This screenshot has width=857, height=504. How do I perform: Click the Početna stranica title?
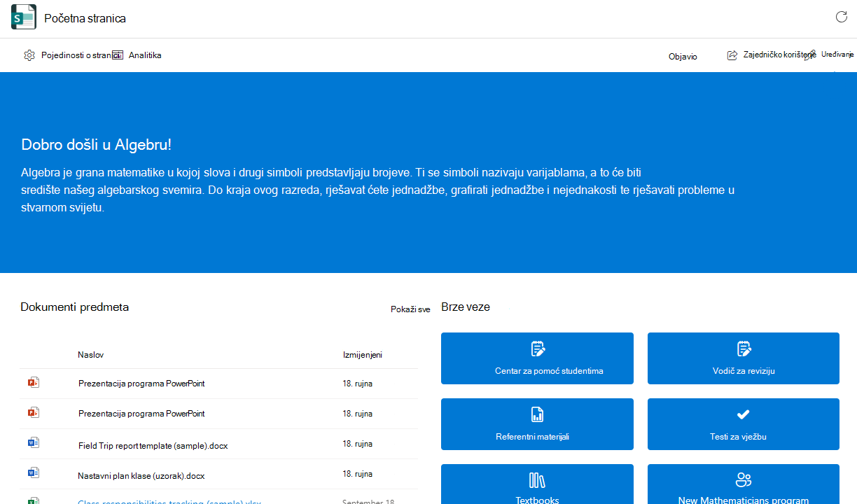click(85, 18)
